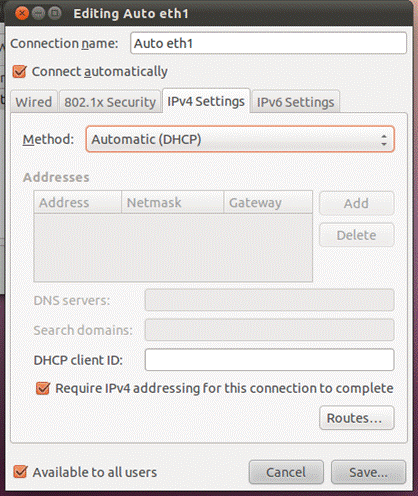Save the connection settings

pyautogui.click(x=368, y=472)
